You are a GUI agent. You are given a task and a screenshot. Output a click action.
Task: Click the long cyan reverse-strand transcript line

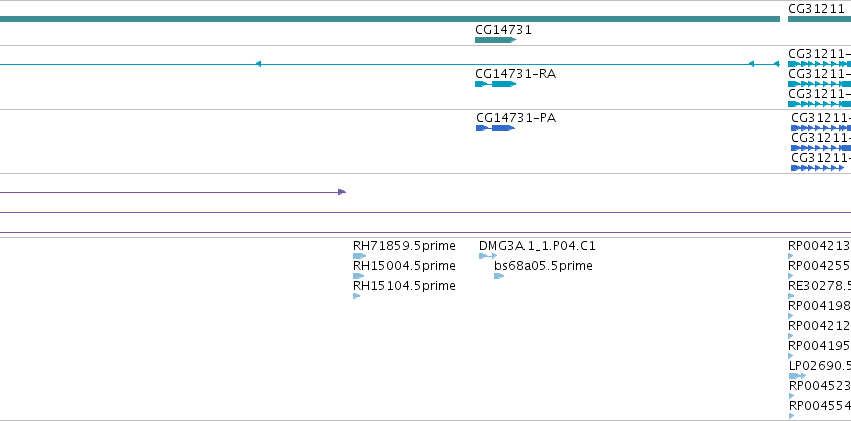390,64
